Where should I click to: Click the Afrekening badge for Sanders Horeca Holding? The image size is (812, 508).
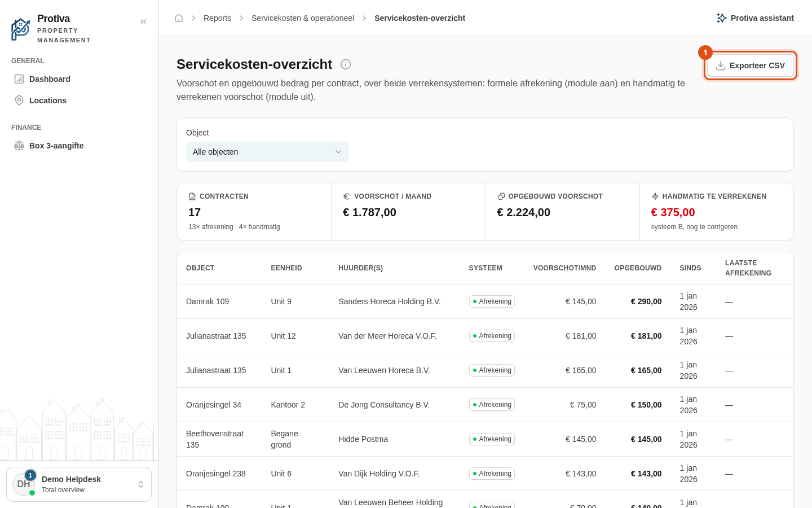[492, 301]
